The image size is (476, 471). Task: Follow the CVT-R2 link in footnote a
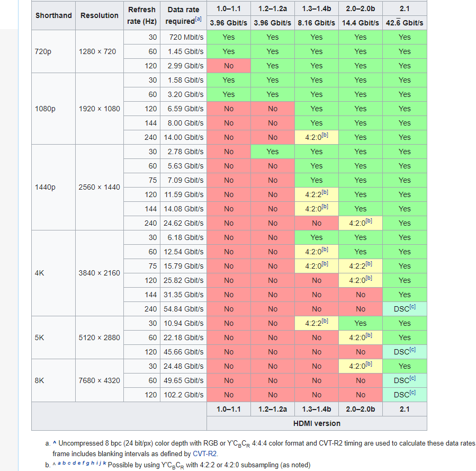point(204,454)
